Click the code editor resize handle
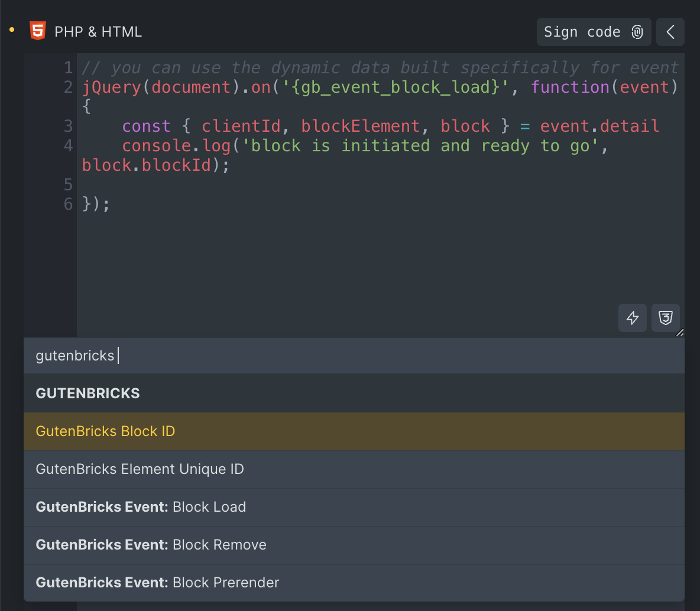 point(680,333)
